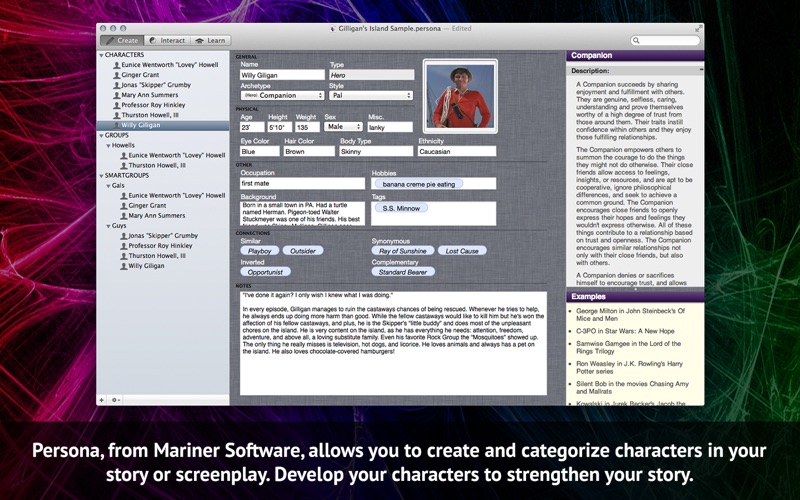Click Ginger Grant's person icon under Characters

tap(117, 75)
